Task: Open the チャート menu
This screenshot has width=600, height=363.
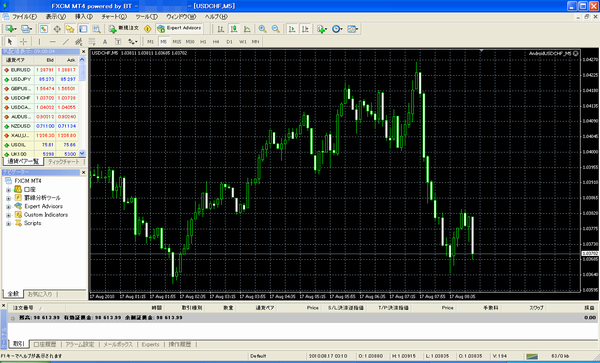Action: click(x=114, y=16)
